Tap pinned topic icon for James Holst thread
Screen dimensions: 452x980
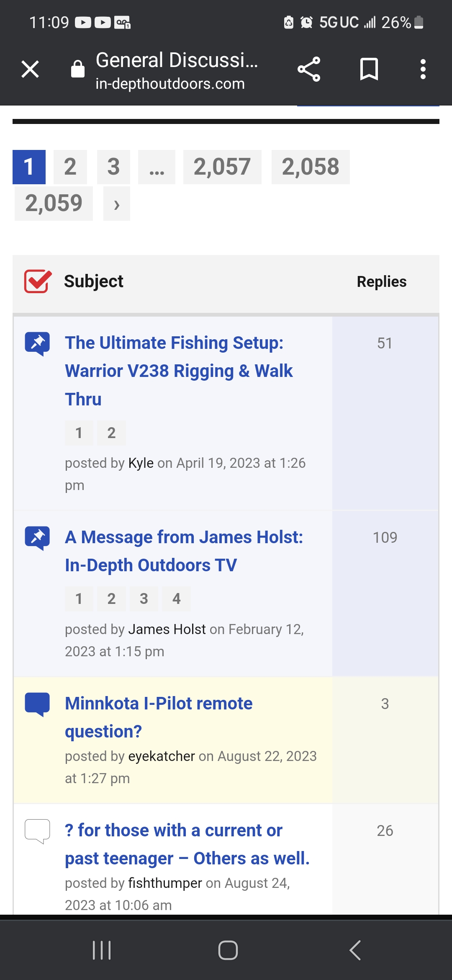click(x=37, y=538)
